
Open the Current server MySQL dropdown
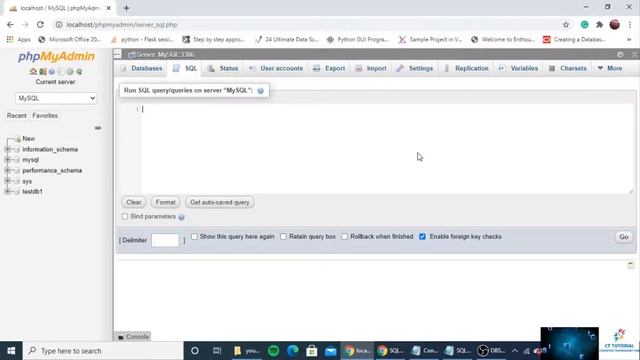pyautogui.click(x=56, y=98)
